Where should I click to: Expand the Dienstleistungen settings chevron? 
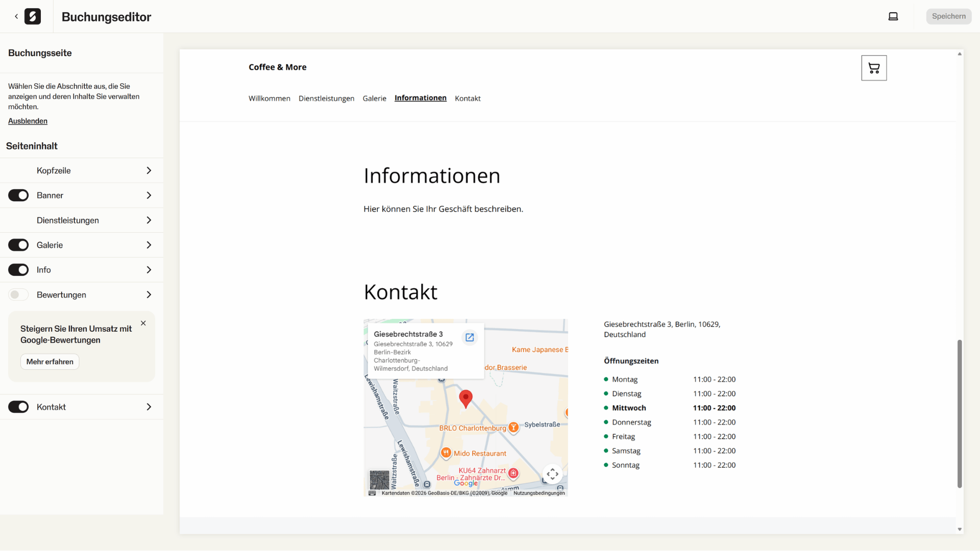point(149,220)
